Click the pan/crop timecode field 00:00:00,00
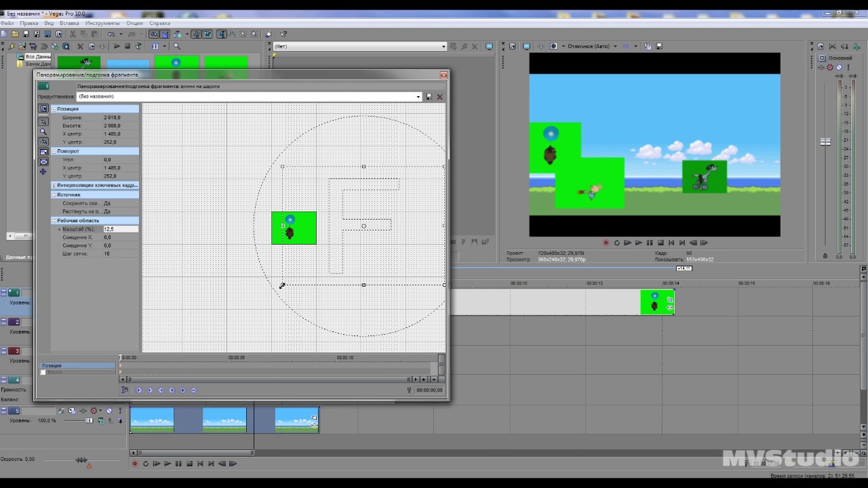 coord(429,390)
